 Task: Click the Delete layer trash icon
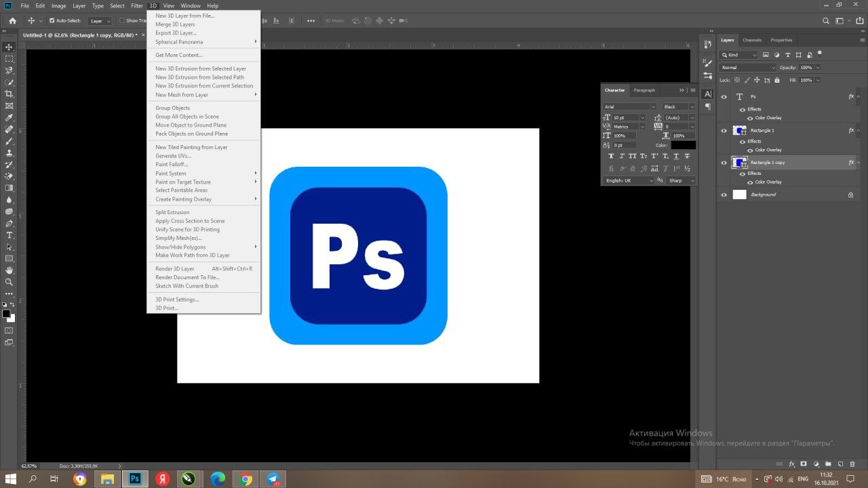click(852, 464)
